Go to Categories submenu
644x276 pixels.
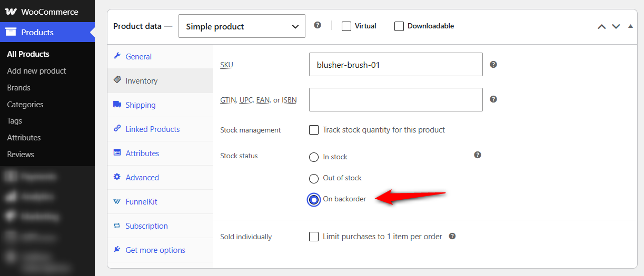[x=25, y=104]
